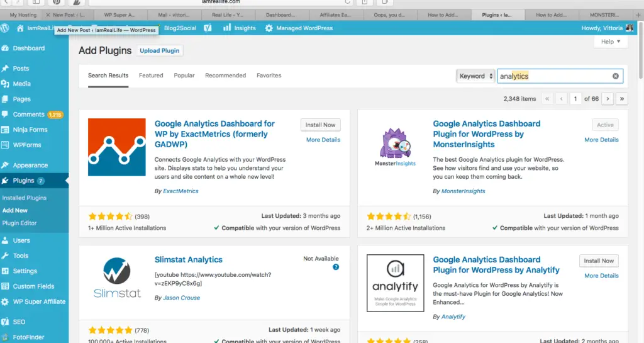Click the Appearance paintbrush icon
Image resolution: width=644 pixels, height=343 pixels.
(x=5, y=165)
